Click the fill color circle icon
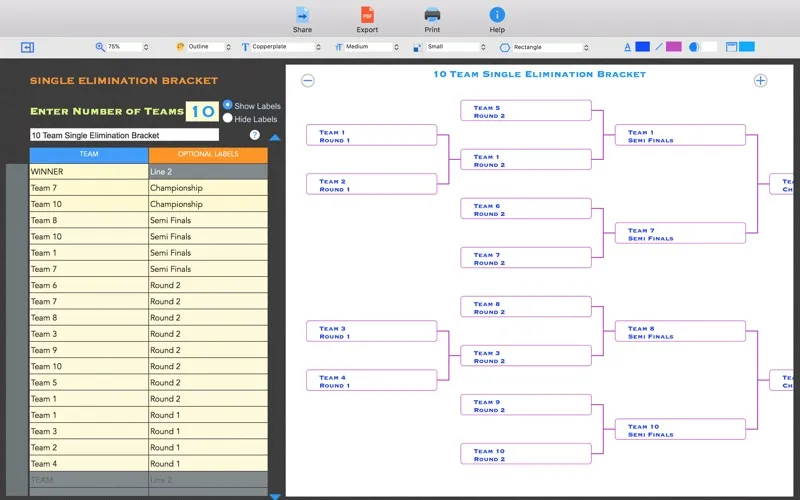The height and width of the screenshot is (500, 800). [694, 47]
